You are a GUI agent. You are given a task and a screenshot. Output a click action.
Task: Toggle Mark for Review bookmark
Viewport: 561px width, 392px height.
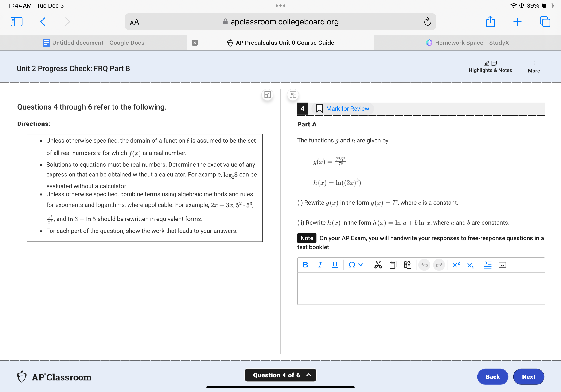tap(342, 109)
